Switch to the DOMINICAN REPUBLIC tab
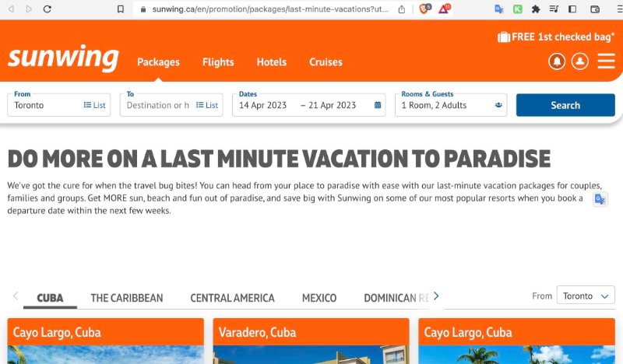This screenshot has height=364, width=623. click(396, 298)
